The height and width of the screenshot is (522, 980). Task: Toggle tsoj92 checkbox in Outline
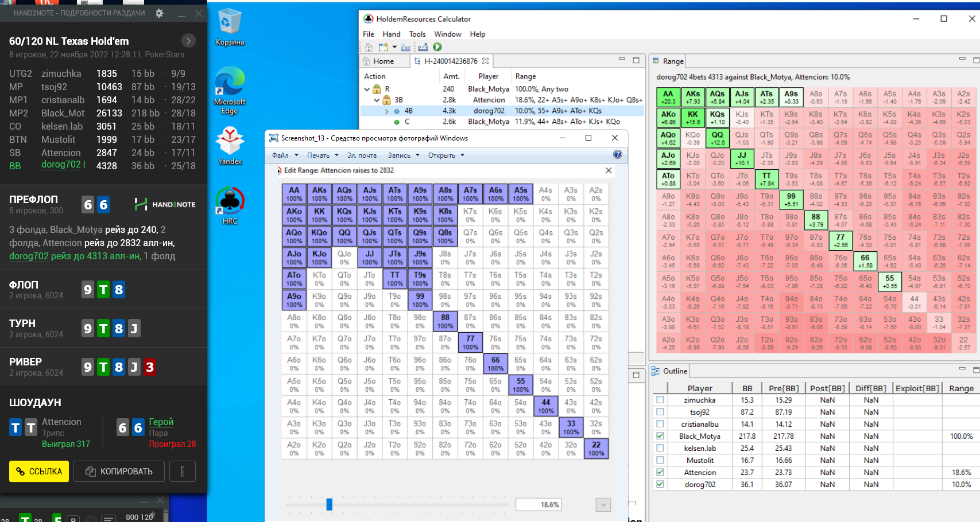click(660, 412)
